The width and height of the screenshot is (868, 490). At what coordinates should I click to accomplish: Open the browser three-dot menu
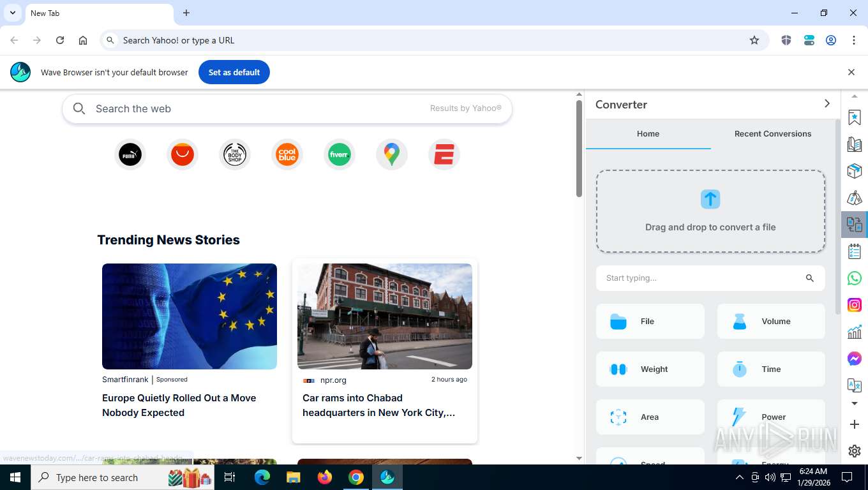[x=854, y=40]
